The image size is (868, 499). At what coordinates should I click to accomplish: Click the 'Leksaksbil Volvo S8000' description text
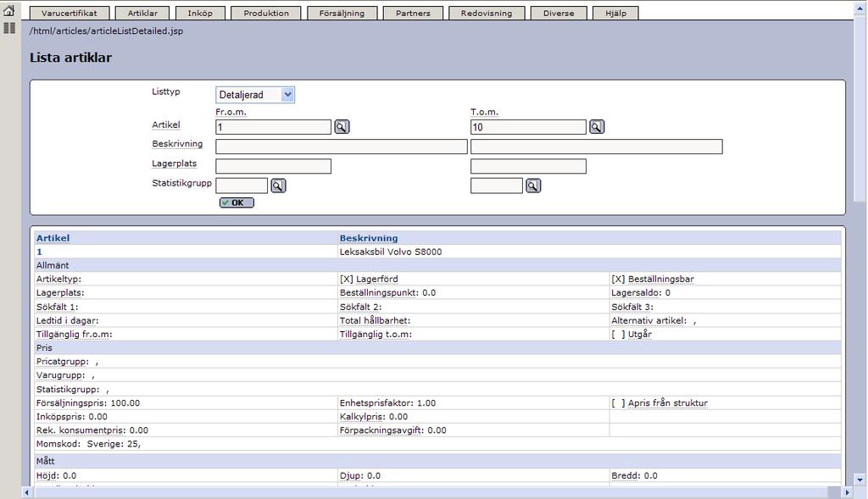(x=391, y=252)
